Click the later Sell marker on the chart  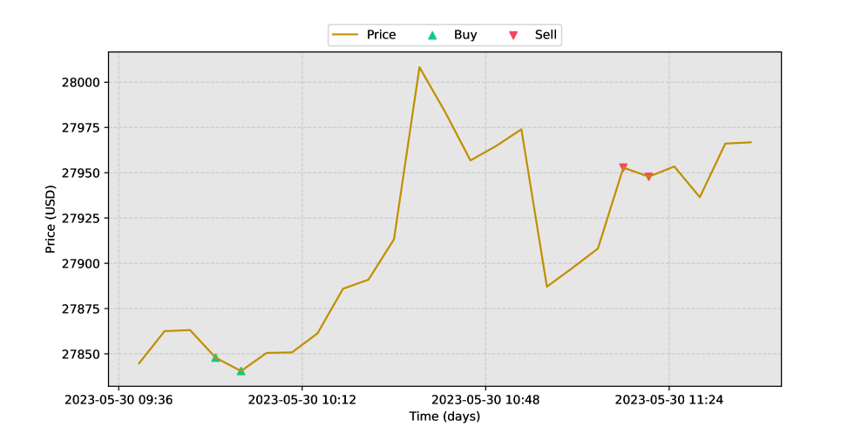(648, 177)
